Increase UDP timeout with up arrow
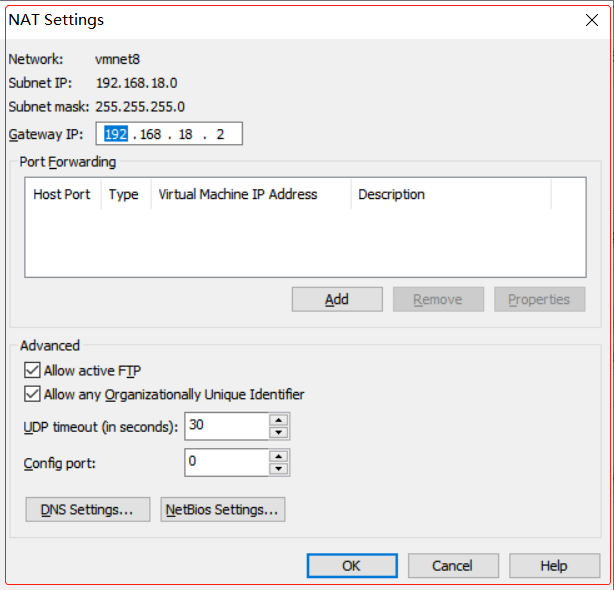Screen dimensions: 614x590 279,420
